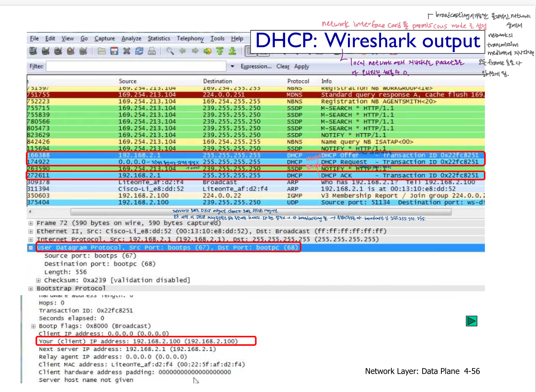Print packets printer icon
536x392 pixels.
[x=152, y=51]
